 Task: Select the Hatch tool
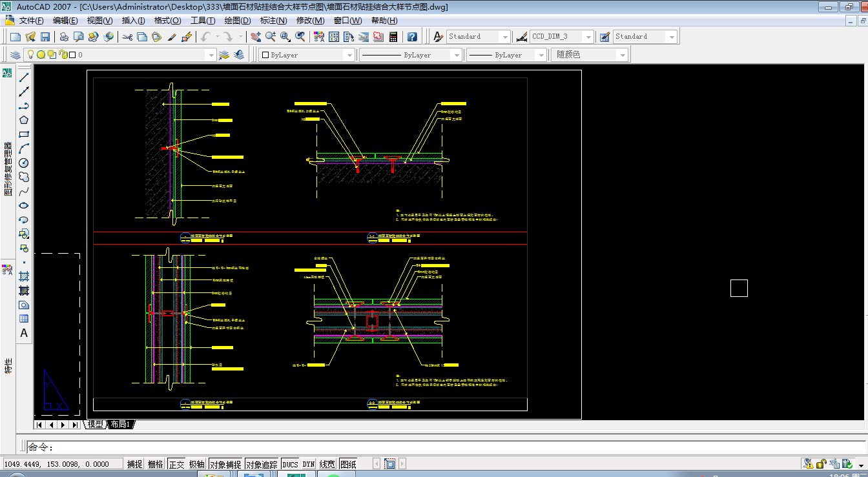tap(24, 276)
